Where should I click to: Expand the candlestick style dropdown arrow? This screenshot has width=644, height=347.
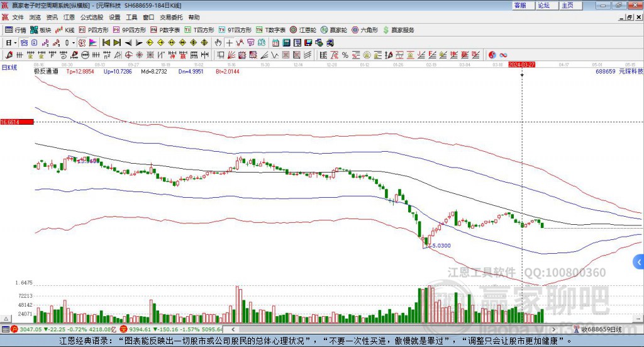coord(74,43)
